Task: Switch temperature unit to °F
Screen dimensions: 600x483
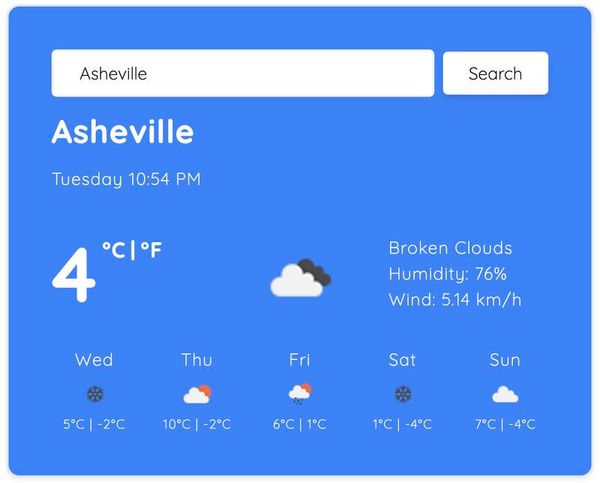Action: pos(152,250)
